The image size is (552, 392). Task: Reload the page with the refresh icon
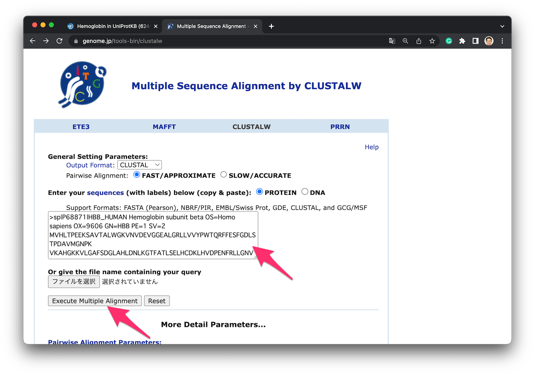click(x=59, y=41)
